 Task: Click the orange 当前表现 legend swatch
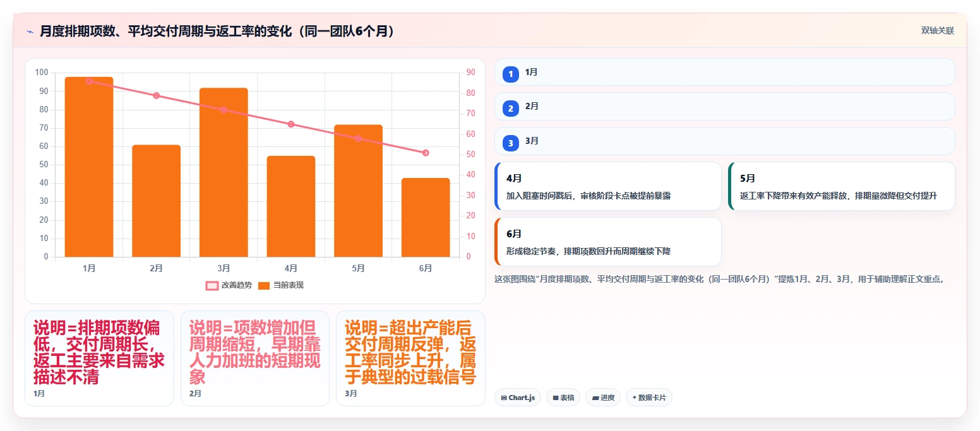tap(264, 286)
